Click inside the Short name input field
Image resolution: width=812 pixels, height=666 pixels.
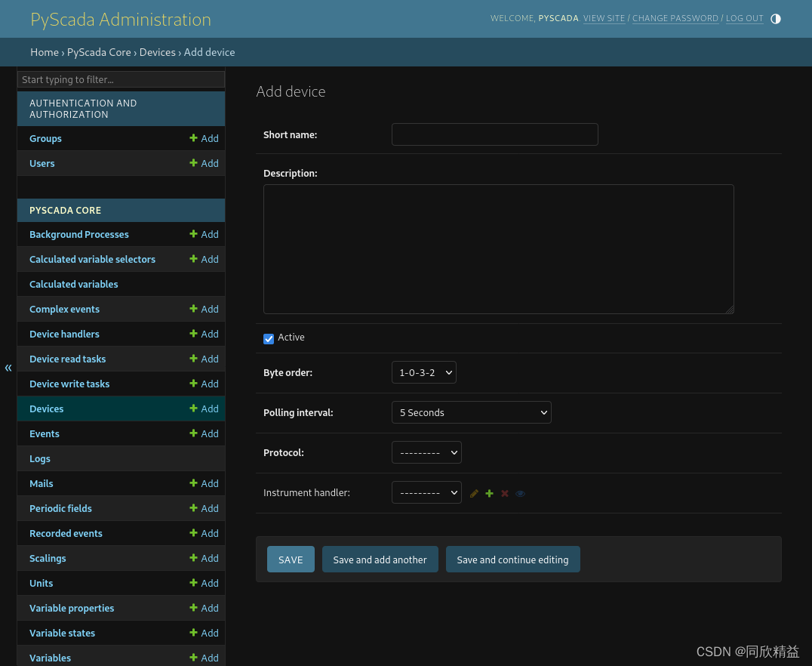[494, 134]
